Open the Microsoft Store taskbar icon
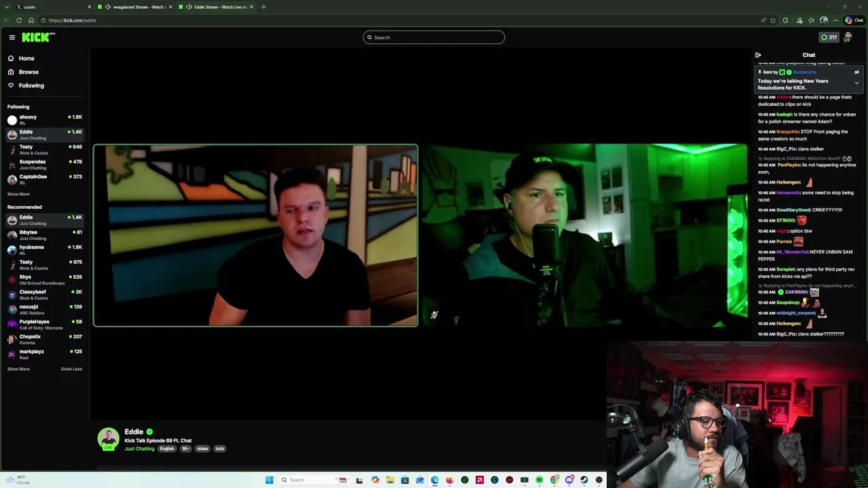Image resolution: width=868 pixels, height=488 pixels. [405, 480]
